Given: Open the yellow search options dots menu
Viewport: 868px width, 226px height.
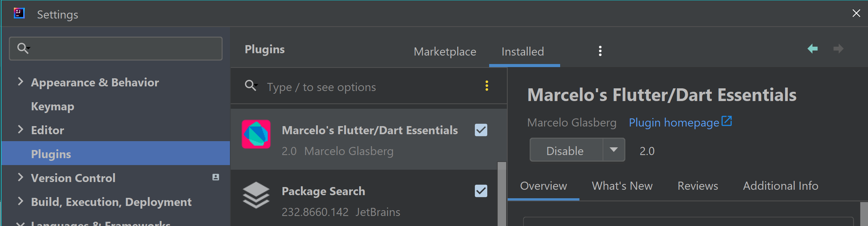Looking at the screenshot, I should coord(487,86).
